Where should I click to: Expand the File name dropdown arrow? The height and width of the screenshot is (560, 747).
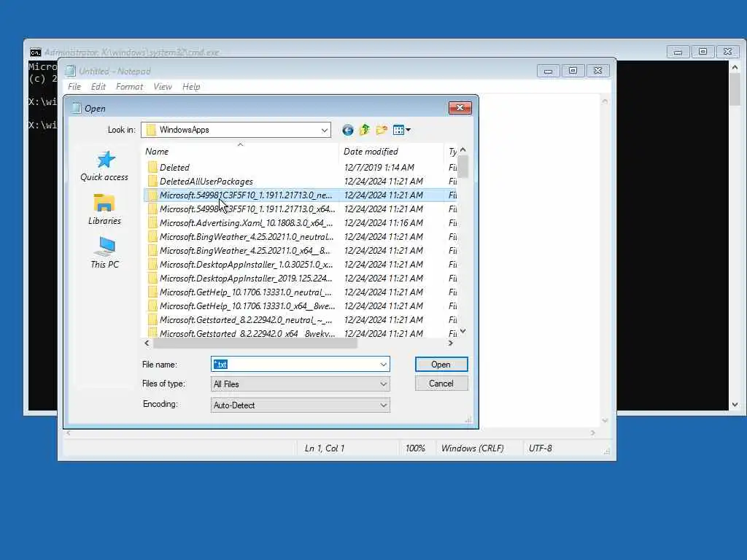pyautogui.click(x=384, y=365)
